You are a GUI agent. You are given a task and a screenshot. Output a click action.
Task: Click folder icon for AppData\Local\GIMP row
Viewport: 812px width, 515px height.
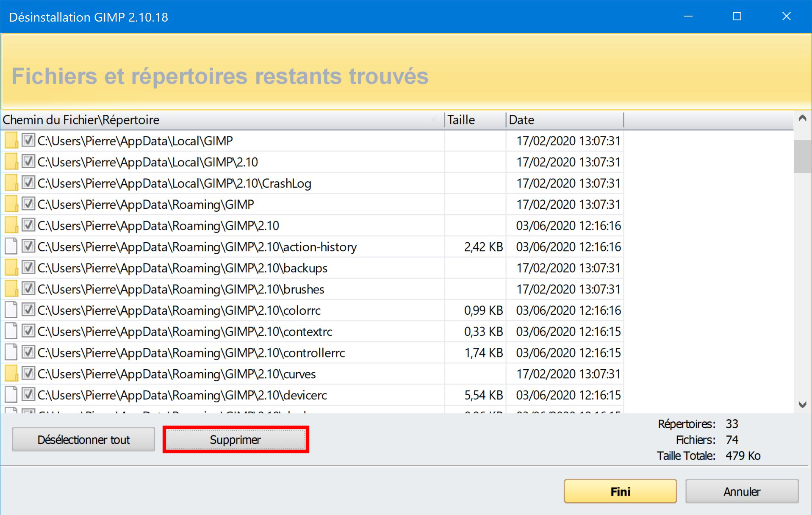click(11, 141)
